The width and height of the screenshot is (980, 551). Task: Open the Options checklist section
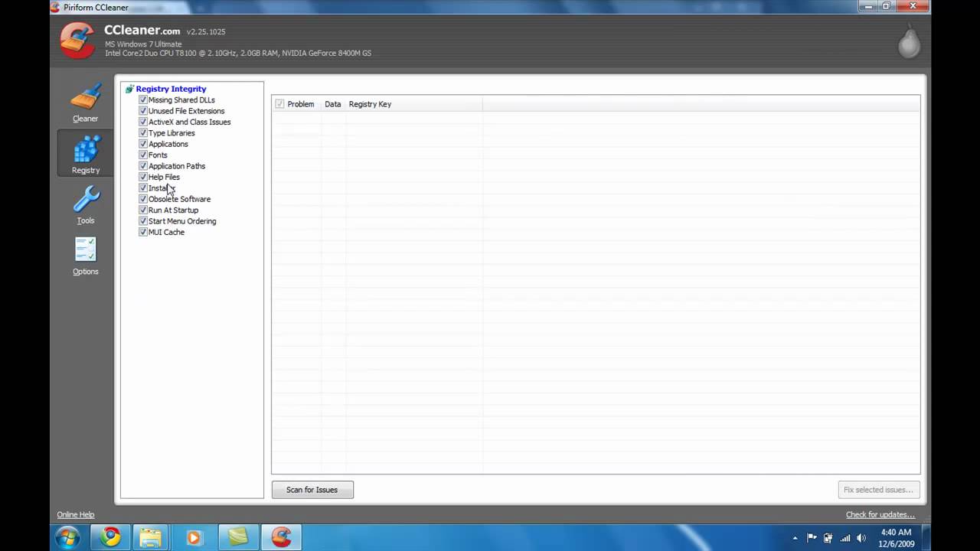(86, 256)
